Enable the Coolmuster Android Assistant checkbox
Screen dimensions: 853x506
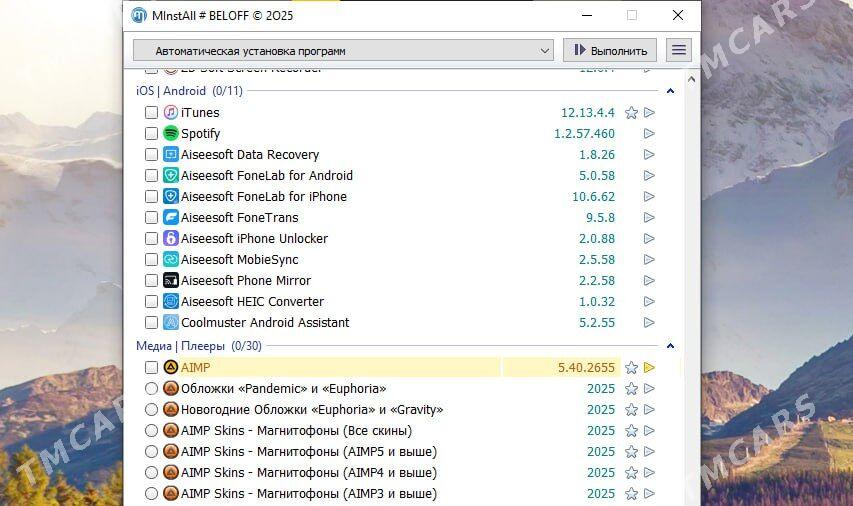coord(151,322)
